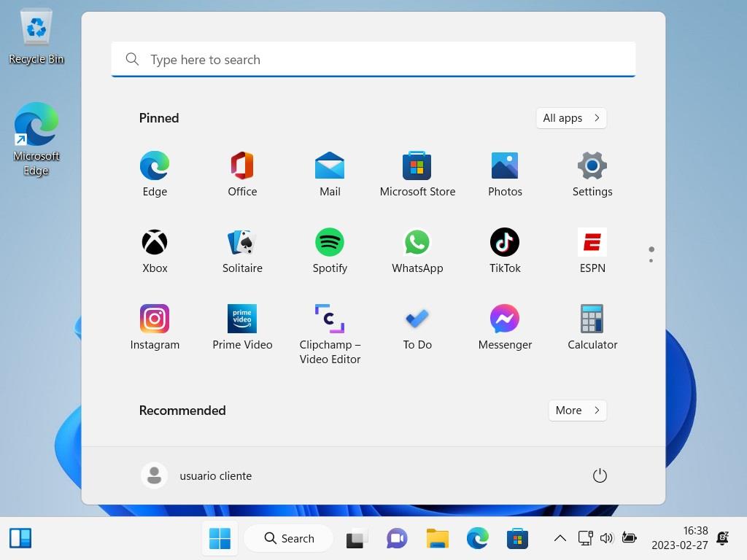Open the Solitaire game

(242, 243)
